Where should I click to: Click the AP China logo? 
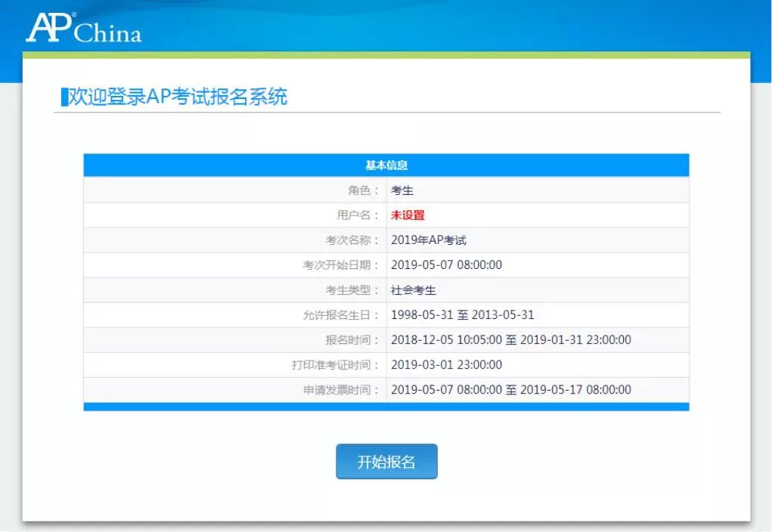click(84, 28)
